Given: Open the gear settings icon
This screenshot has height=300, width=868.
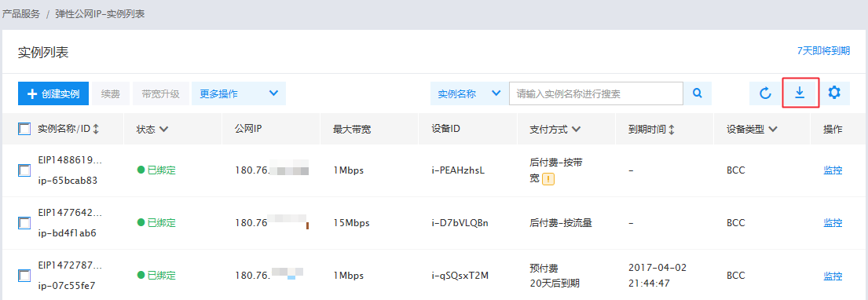Looking at the screenshot, I should tap(834, 93).
